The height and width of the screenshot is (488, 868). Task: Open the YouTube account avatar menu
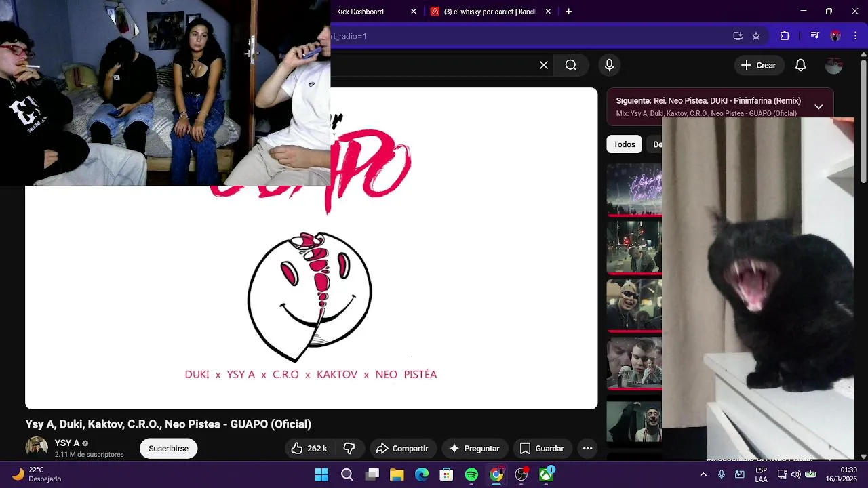(833, 65)
